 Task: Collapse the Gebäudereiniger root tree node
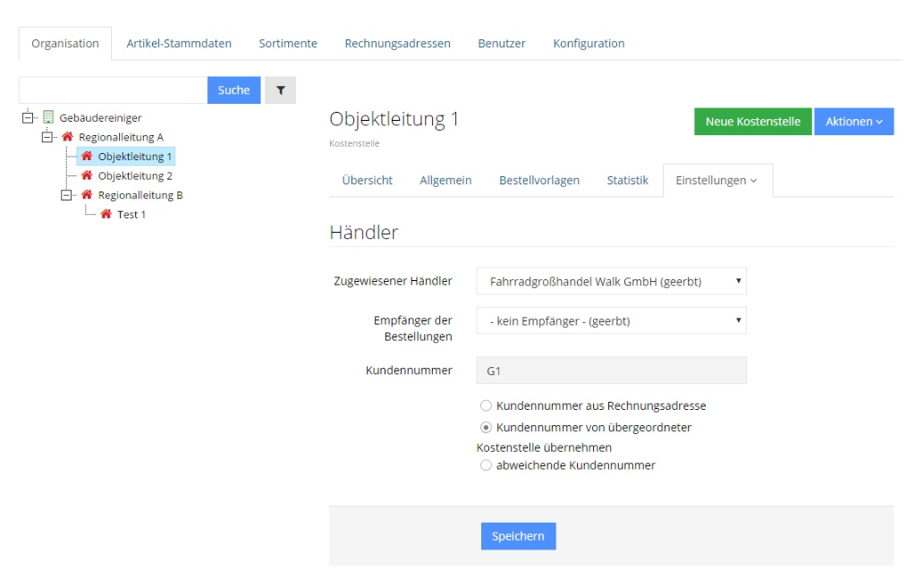29,117
